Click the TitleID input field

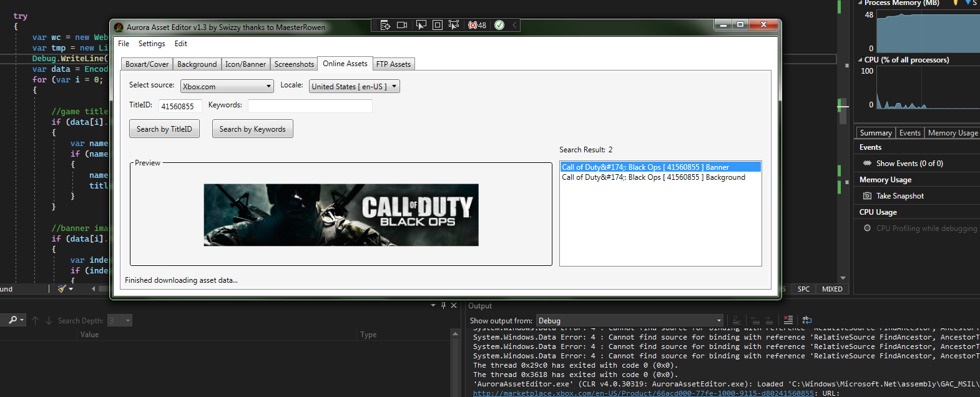tap(180, 106)
